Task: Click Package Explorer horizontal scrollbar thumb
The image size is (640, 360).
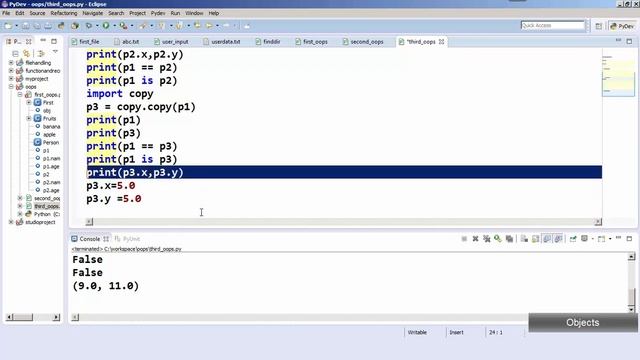Action: tap(23, 317)
